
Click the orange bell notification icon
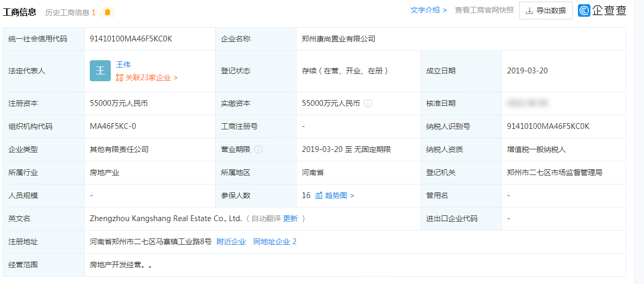coord(108,12)
